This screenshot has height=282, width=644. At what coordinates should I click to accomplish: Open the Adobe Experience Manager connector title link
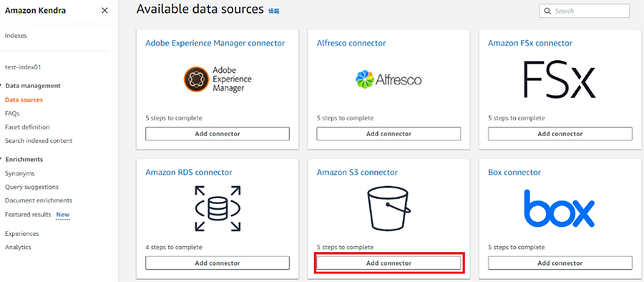[215, 43]
